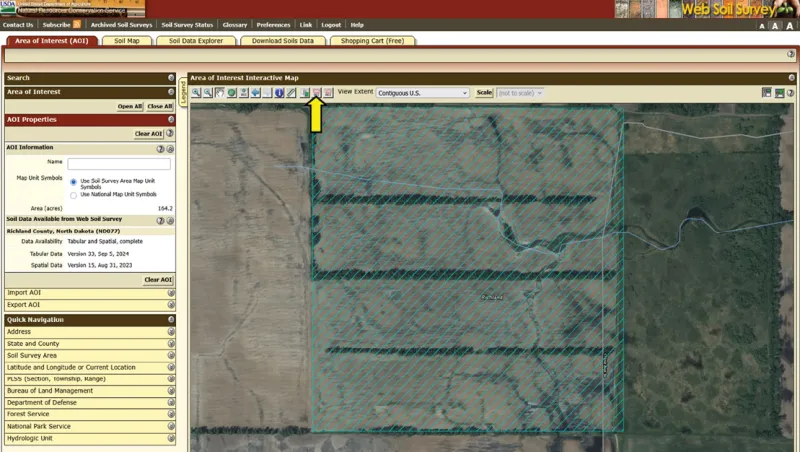Open the Archived Soil Surveys link

[120, 25]
